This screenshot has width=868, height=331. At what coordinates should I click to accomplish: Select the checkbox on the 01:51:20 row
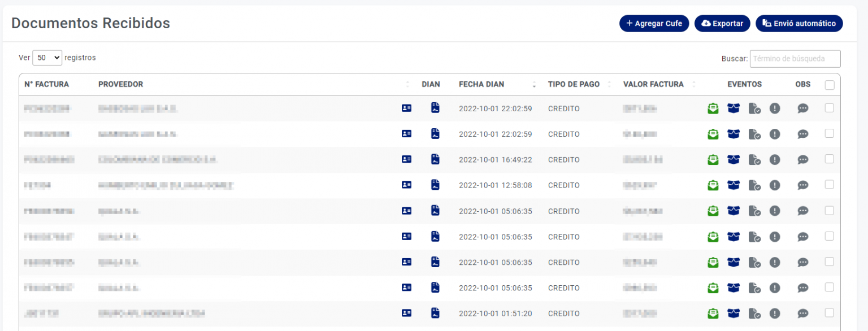[x=829, y=313]
